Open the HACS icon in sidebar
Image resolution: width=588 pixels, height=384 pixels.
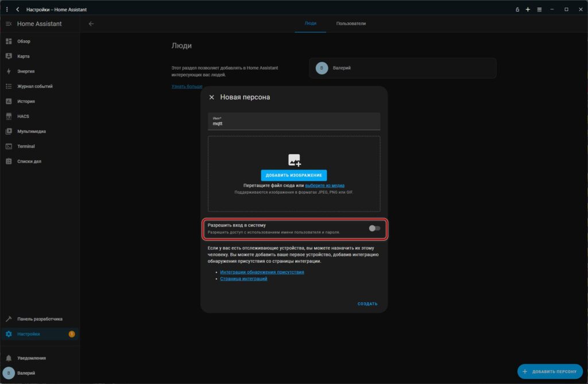tap(9, 116)
